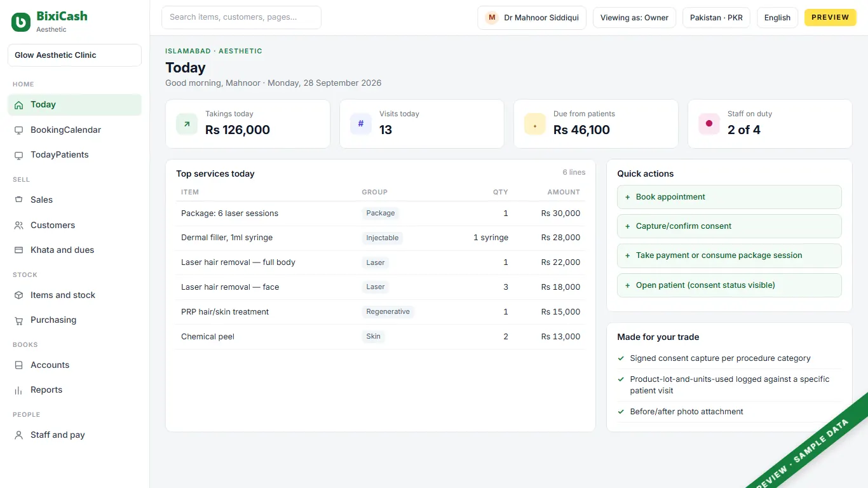Click plus icon beside Book appointment
Viewport: 868px width, 488px height.
pyautogui.click(x=628, y=197)
